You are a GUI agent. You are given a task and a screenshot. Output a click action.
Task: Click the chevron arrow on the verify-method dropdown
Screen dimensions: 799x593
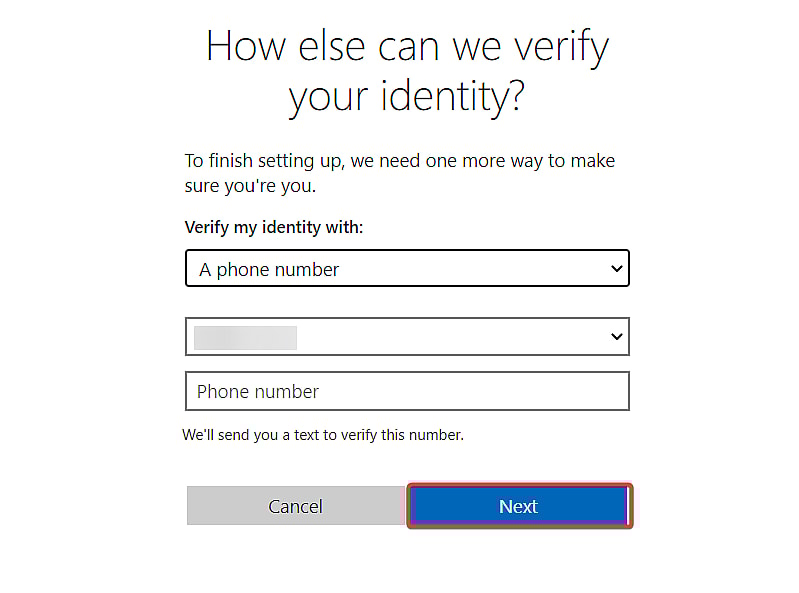(x=617, y=268)
